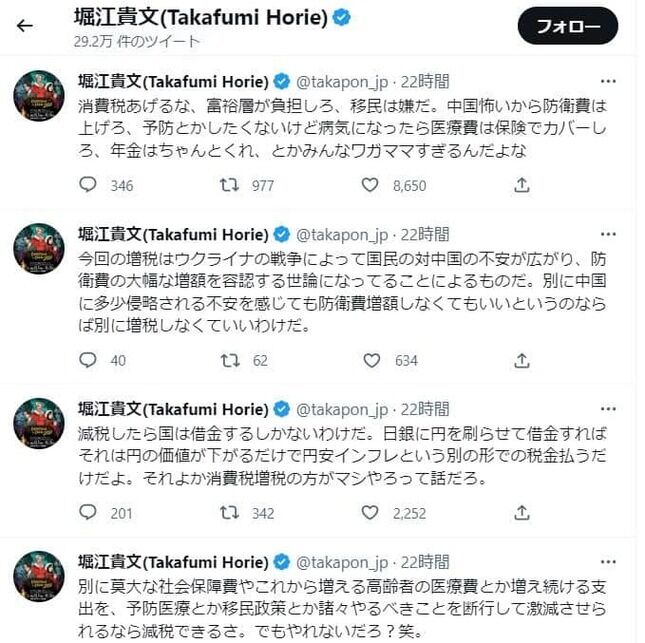Open profile avatar of the first tweet
The height and width of the screenshot is (643, 645).
(39, 95)
